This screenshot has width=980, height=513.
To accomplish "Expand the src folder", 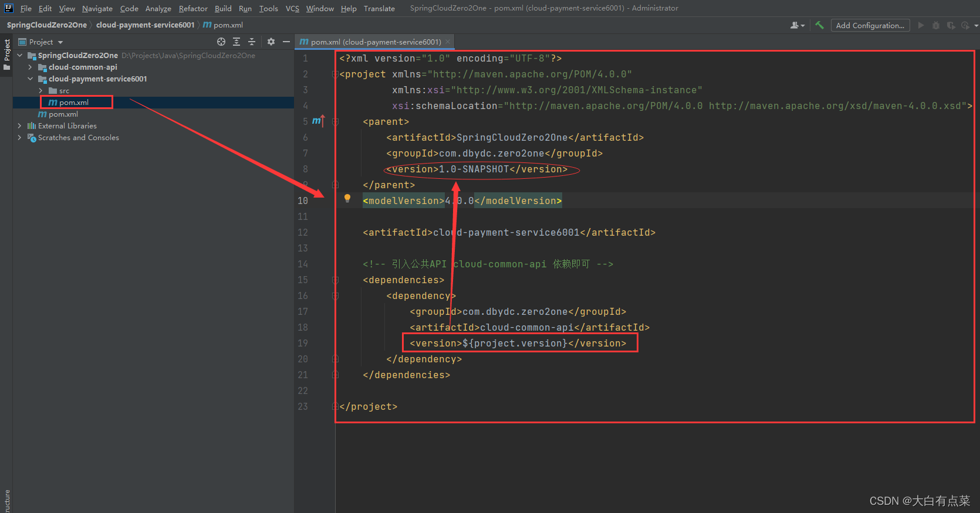I will (40, 90).
